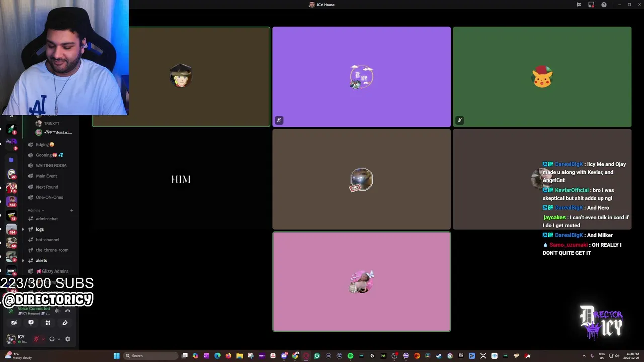Open the server folder icon
644x362 pixels.
click(x=11, y=160)
